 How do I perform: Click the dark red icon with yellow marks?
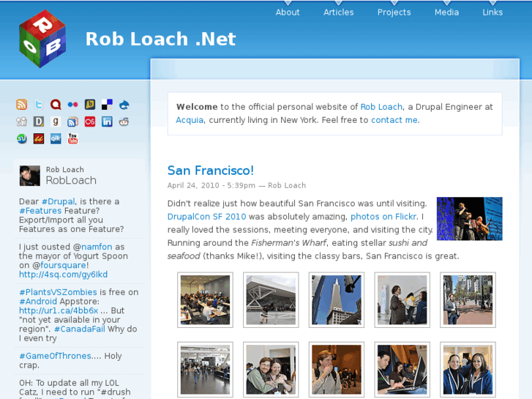tap(39, 138)
